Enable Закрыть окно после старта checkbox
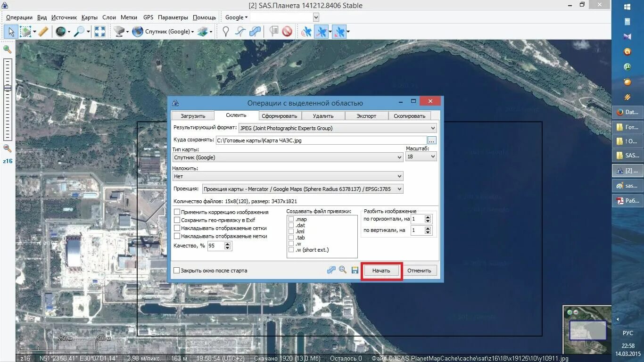 pos(177,271)
